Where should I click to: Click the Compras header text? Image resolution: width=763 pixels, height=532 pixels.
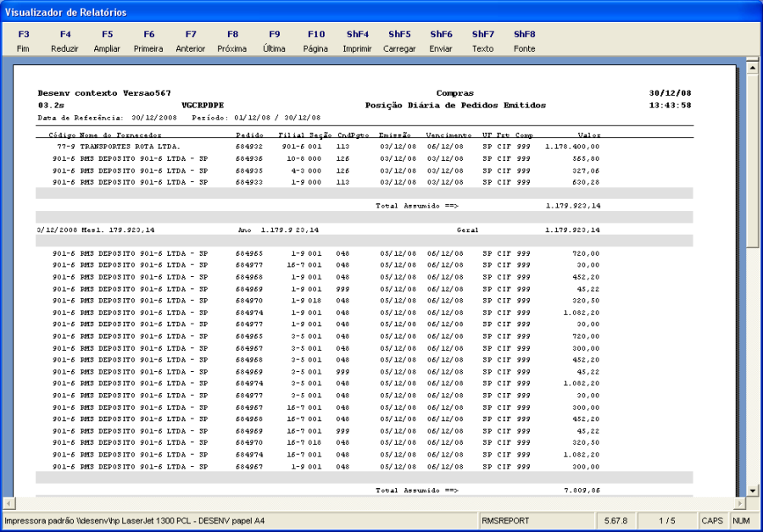click(x=455, y=93)
